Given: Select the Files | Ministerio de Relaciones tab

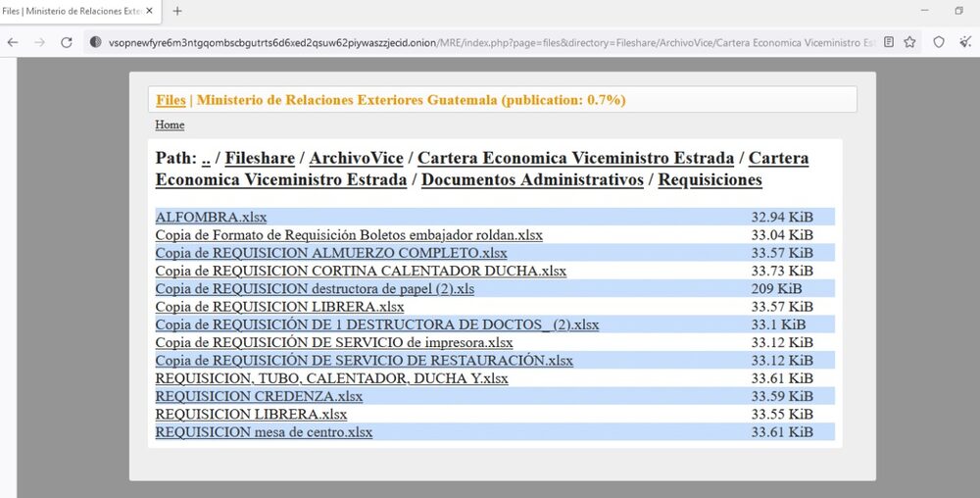Looking at the screenshot, I should pyautogui.click(x=80, y=11).
